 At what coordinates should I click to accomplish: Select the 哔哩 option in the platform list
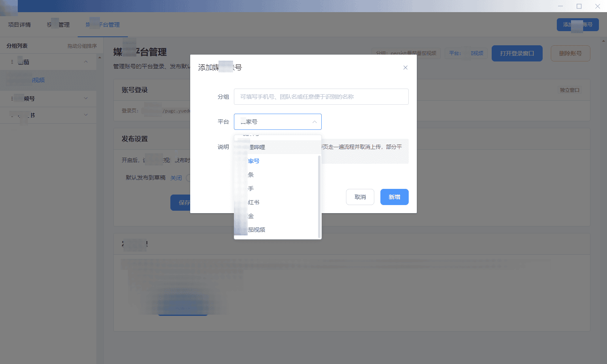point(278,147)
